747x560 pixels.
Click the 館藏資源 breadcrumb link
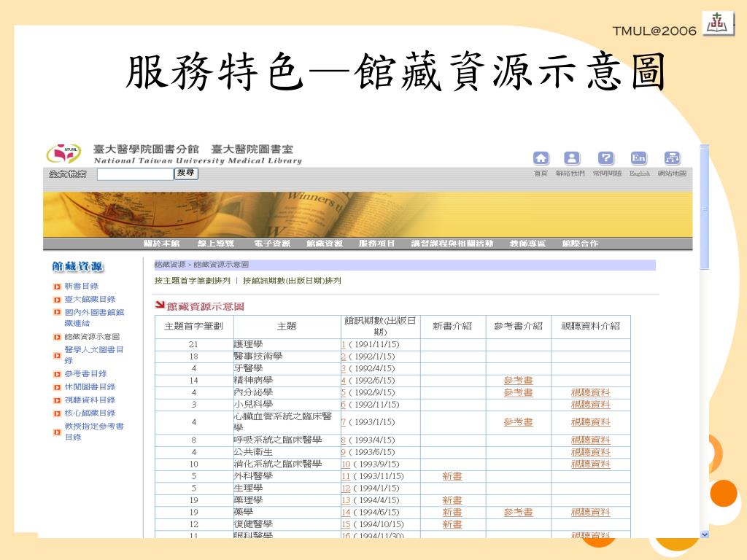[169, 264]
